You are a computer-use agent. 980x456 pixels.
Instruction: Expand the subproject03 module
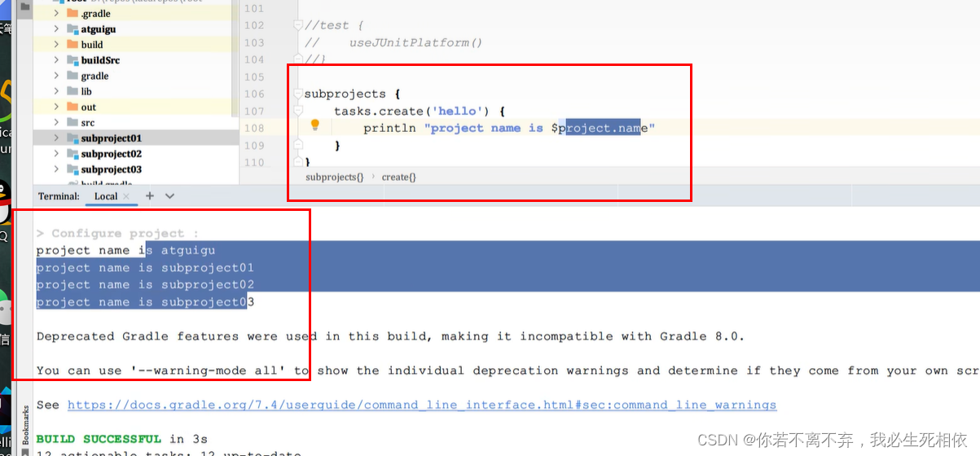[x=56, y=169]
